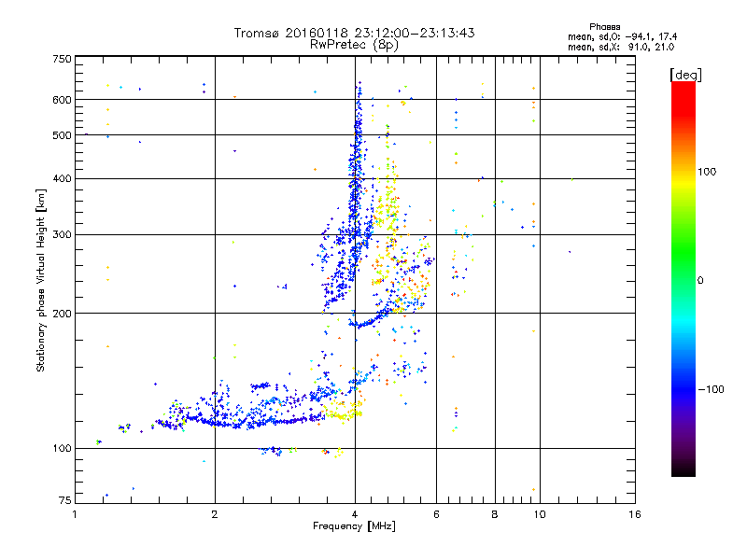
Task: Click the "Frequency [MHz]" x-axis title
Action: click(x=354, y=526)
